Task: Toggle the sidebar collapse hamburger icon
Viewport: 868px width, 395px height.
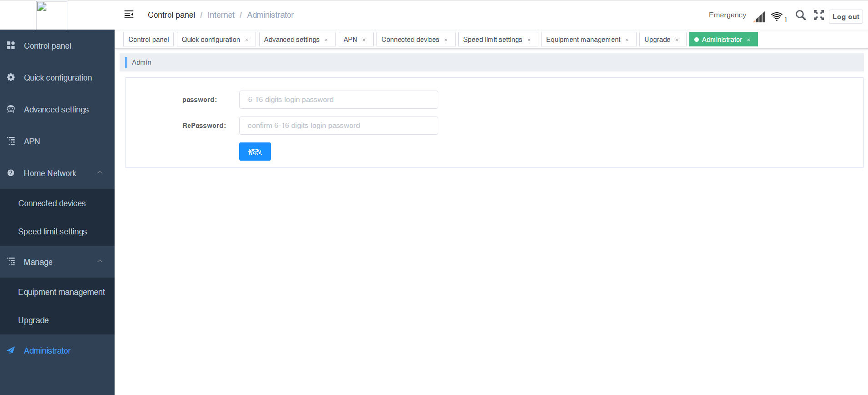Action: [129, 15]
